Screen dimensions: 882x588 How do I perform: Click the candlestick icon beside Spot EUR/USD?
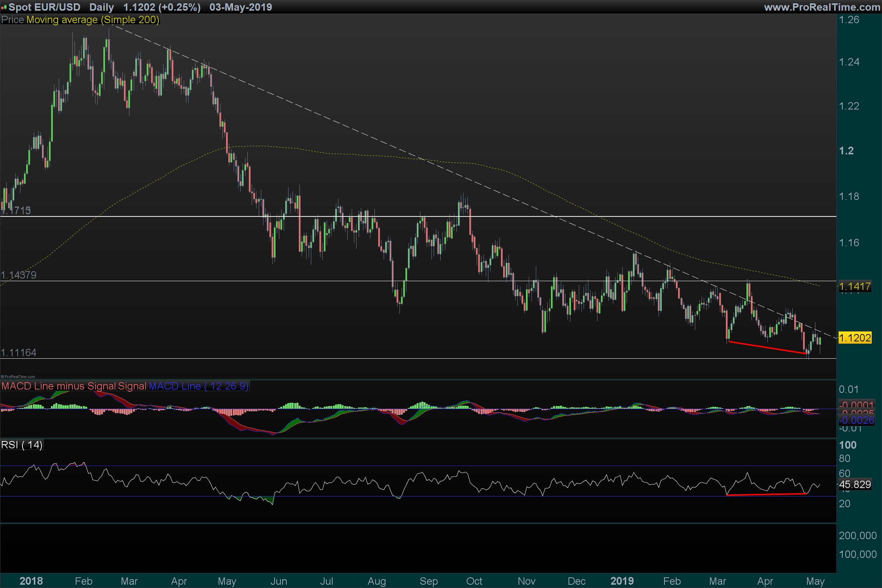click(4, 7)
